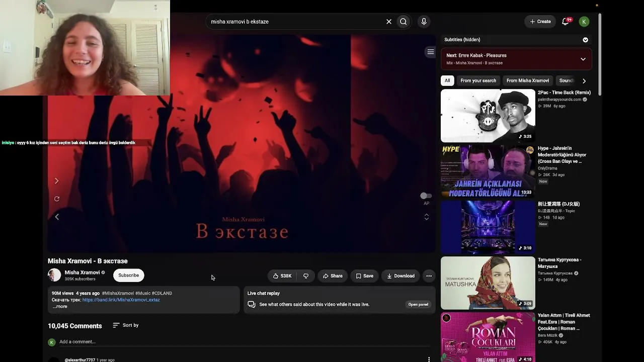Click the Create button
644x362 pixels.
coord(540,22)
